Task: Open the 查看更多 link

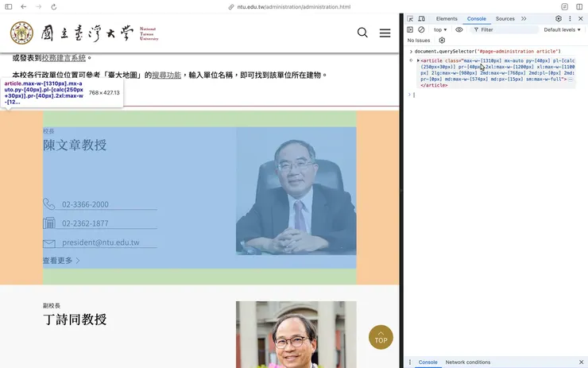Action: (x=61, y=261)
